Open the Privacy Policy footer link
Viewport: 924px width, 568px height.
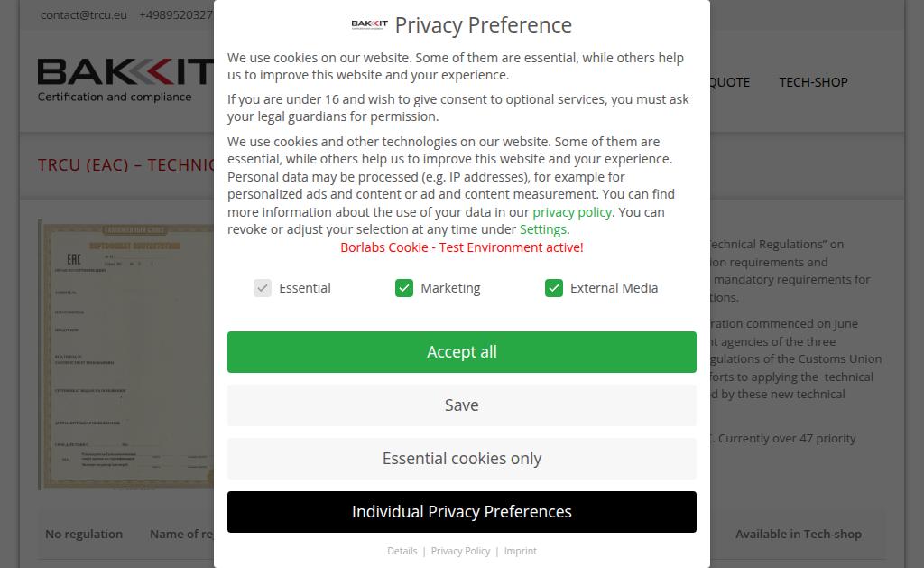click(460, 551)
